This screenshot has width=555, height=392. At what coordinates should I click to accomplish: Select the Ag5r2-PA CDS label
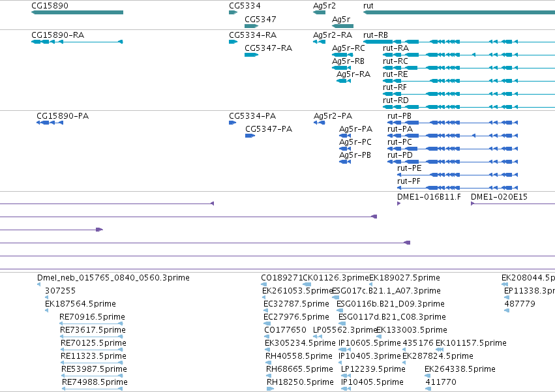(x=333, y=116)
